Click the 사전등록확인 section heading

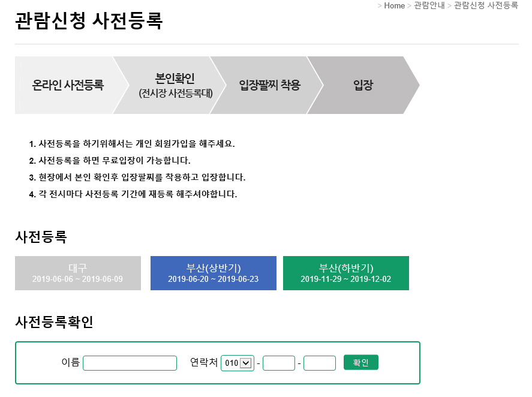click(x=55, y=321)
